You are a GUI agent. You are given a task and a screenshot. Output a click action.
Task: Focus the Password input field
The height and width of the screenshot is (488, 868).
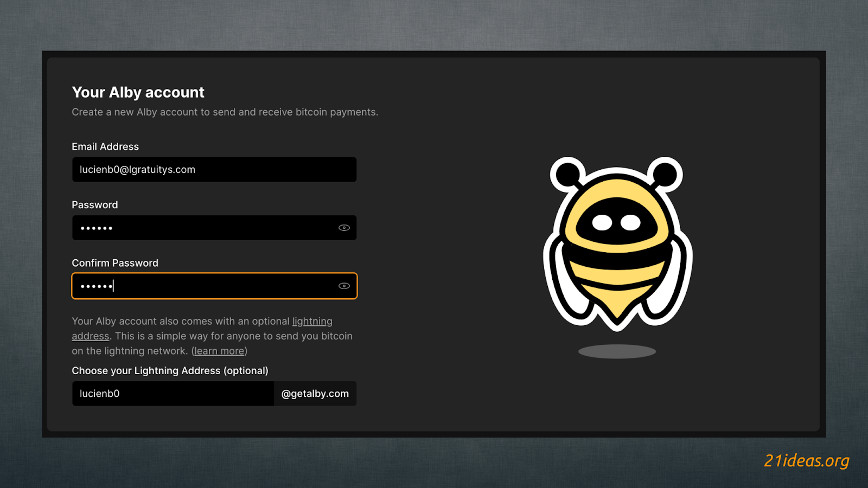coord(206,228)
